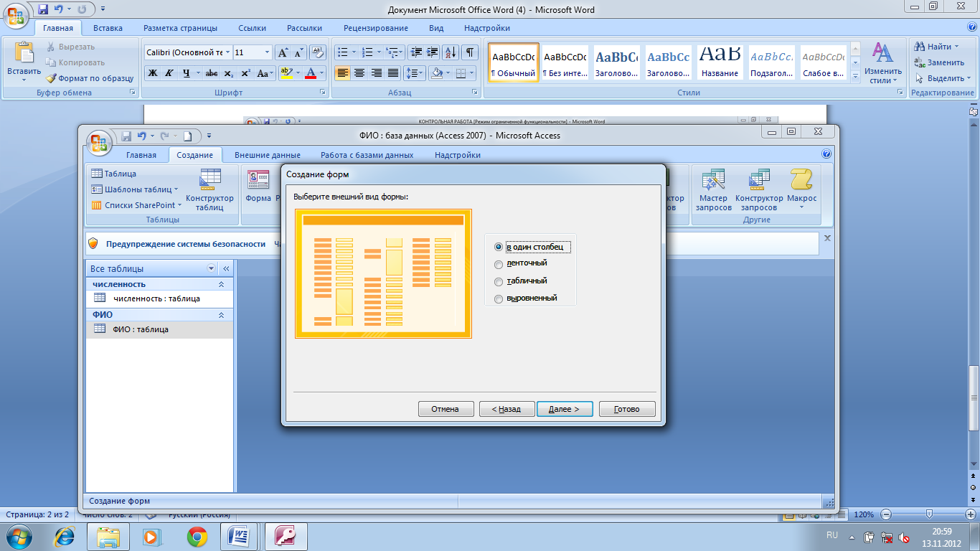Image resolution: width=980 pixels, height=551 pixels.
Task: Click the Grow Font (large A) icon
Action: (283, 52)
